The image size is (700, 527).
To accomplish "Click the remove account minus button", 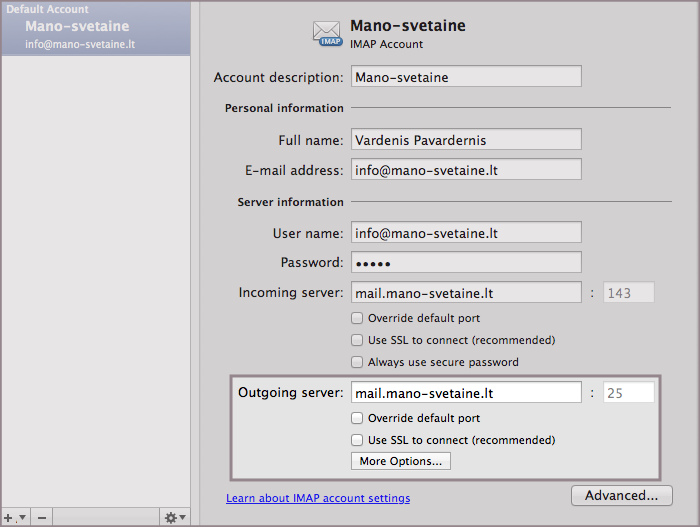I will (x=41, y=517).
